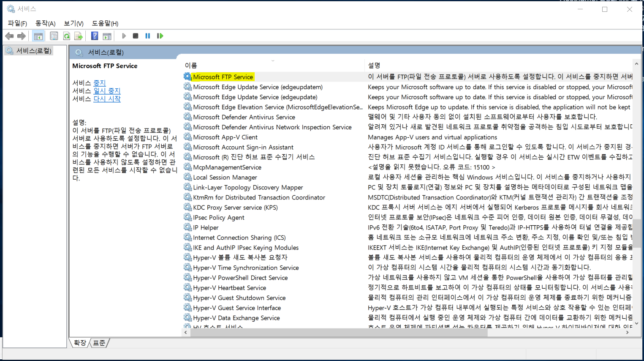Click the Forward arrow in the toolbar
Screen dimensions: 644x361
pos(22,36)
